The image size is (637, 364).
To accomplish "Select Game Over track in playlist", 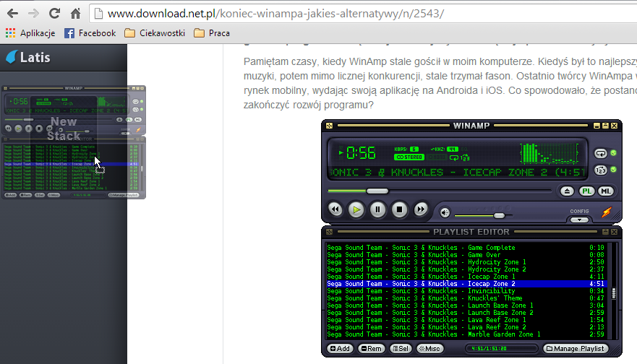I will click(x=466, y=255).
